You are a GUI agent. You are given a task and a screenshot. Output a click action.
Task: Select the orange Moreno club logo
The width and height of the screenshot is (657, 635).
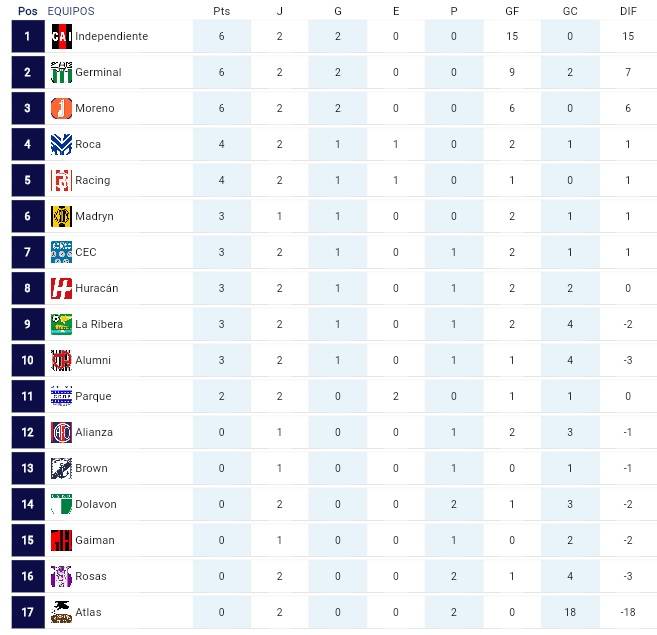61,109
